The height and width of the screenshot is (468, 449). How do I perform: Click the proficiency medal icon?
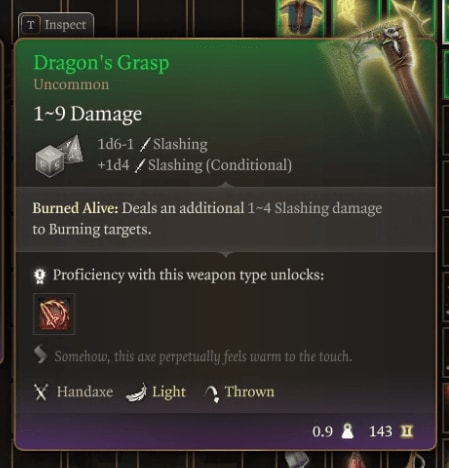(40, 276)
